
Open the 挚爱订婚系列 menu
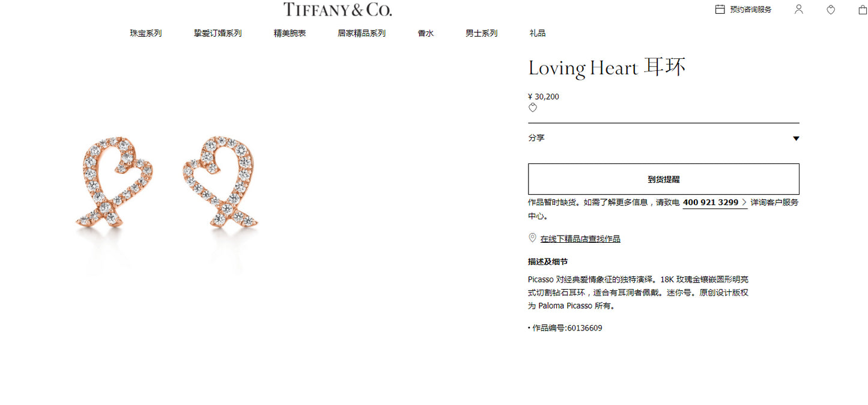pos(217,33)
